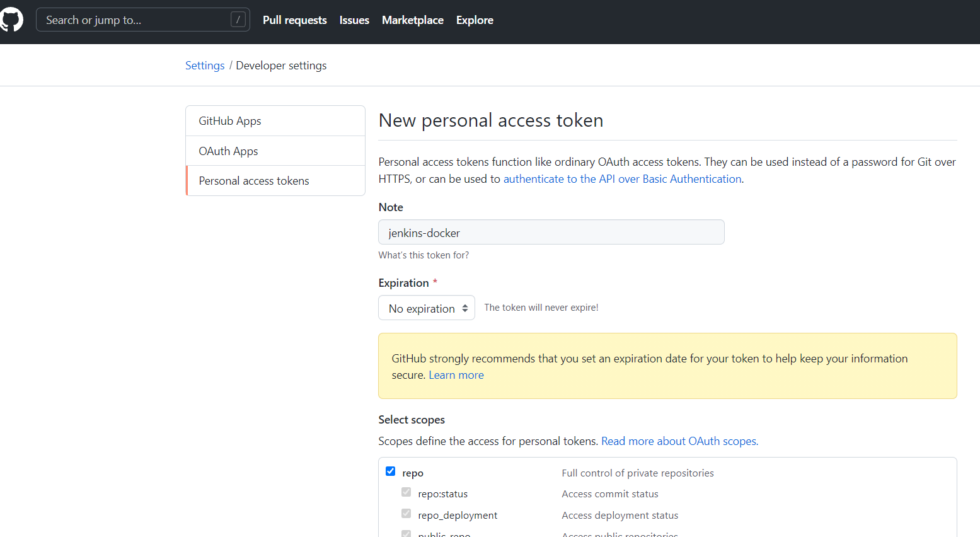
Task: Click the Settings breadcrumb link
Action: point(205,66)
